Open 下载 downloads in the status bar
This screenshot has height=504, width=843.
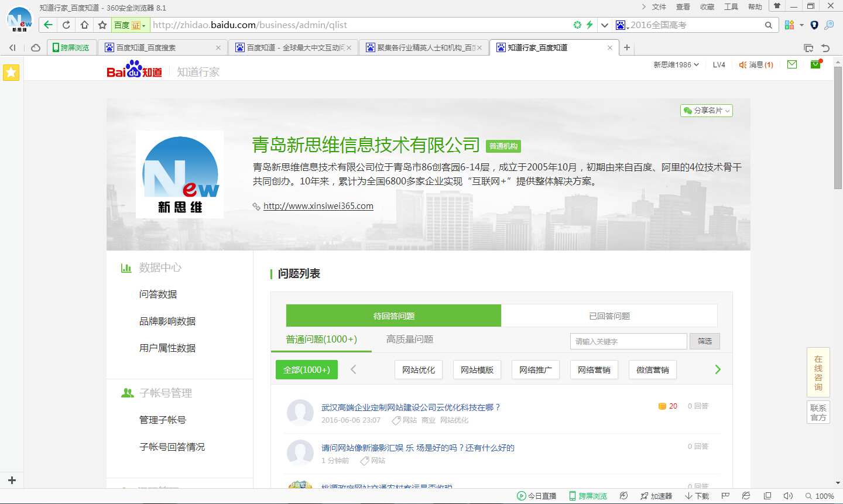click(697, 496)
